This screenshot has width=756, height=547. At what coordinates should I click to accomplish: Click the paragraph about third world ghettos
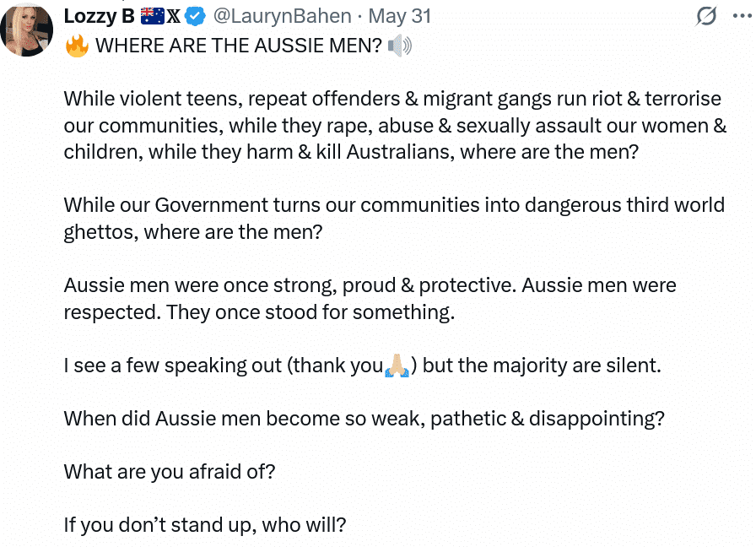pyautogui.click(x=394, y=219)
